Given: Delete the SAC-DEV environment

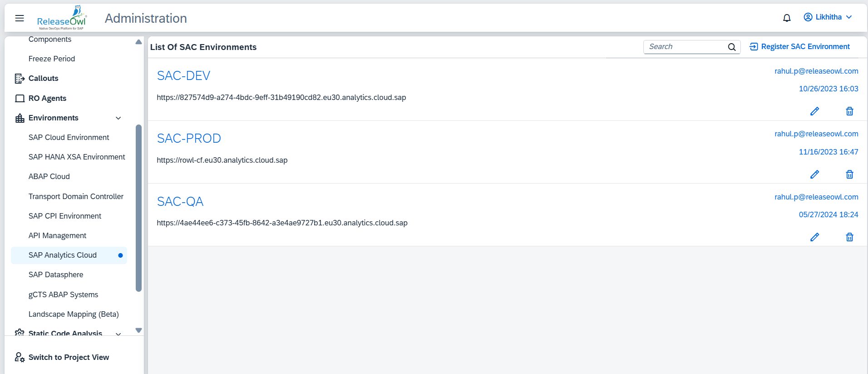Looking at the screenshot, I should (x=849, y=111).
